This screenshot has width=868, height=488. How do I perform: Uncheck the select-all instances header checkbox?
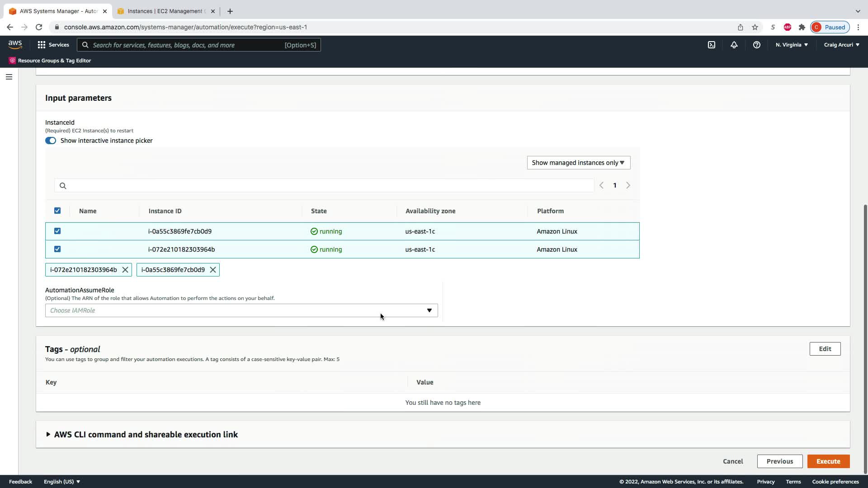coord(57,211)
